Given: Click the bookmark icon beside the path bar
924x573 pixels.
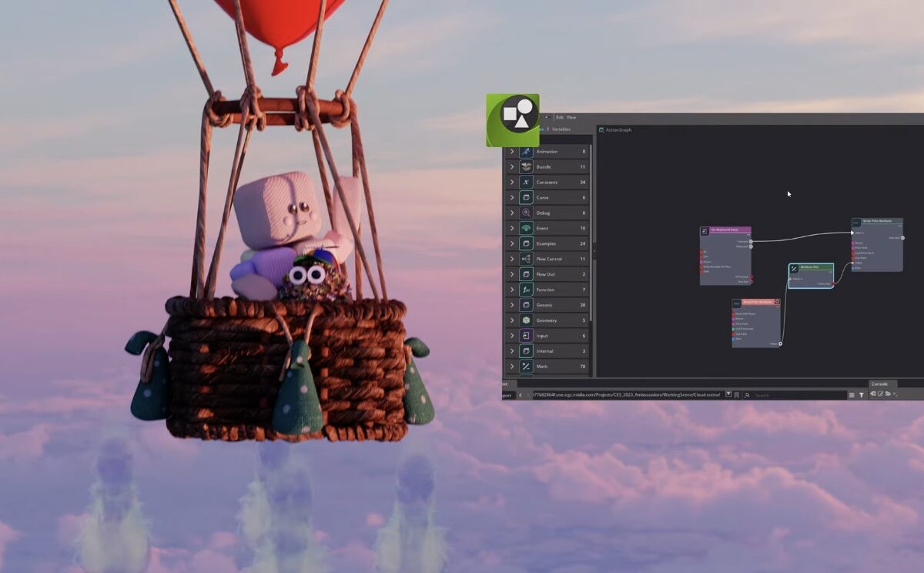Looking at the screenshot, I should point(737,395).
